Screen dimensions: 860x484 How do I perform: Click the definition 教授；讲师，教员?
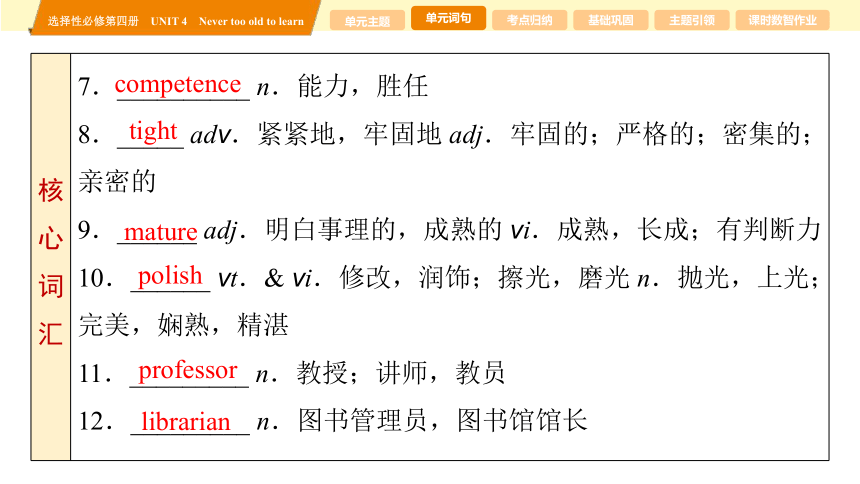401,373
